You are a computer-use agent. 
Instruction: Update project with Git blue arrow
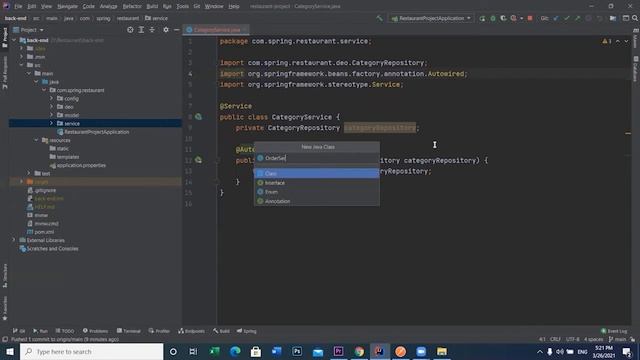pyautogui.click(x=556, y=18)
